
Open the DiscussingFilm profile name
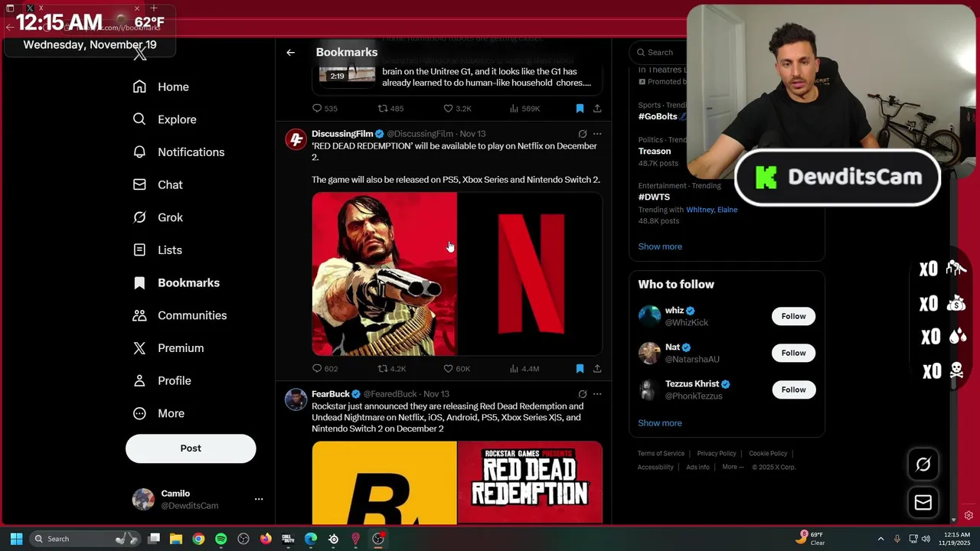[x=342, y=134]
